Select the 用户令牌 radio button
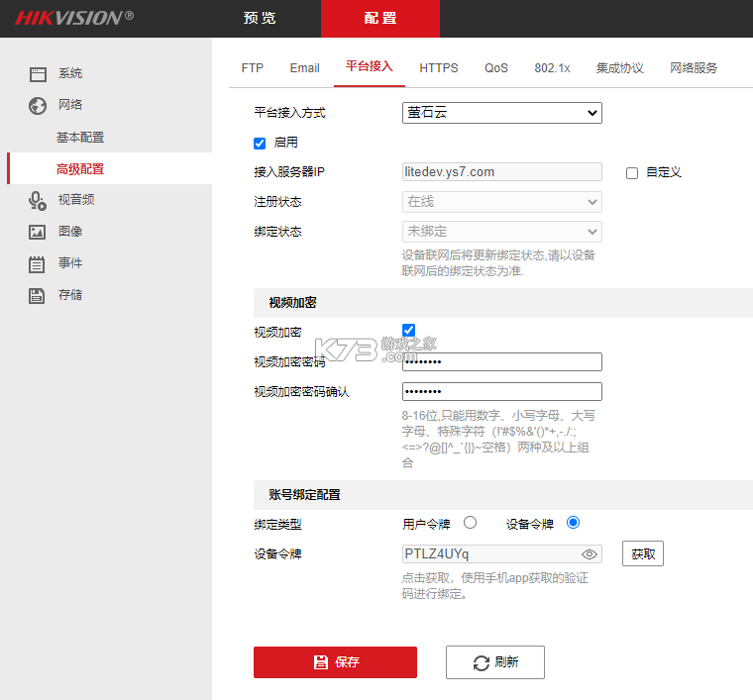Screen dimensions: 753x700 (471, 523)
